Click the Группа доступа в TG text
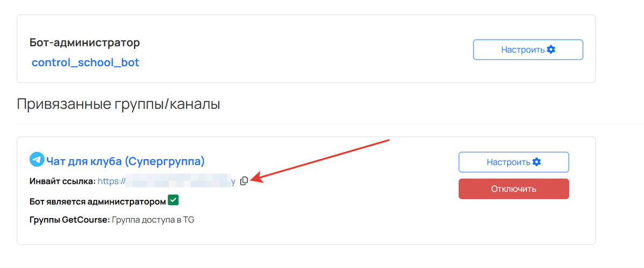The image size is (644, 268). (153, 220)
